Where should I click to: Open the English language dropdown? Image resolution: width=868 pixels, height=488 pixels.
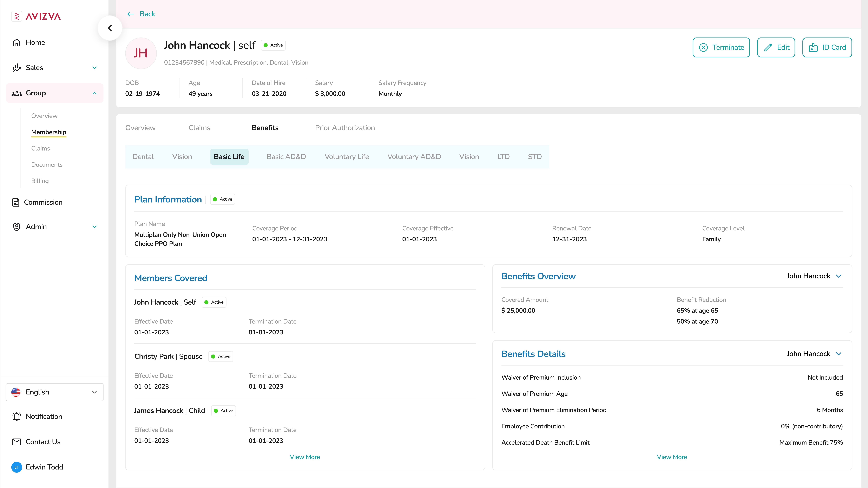55,392
